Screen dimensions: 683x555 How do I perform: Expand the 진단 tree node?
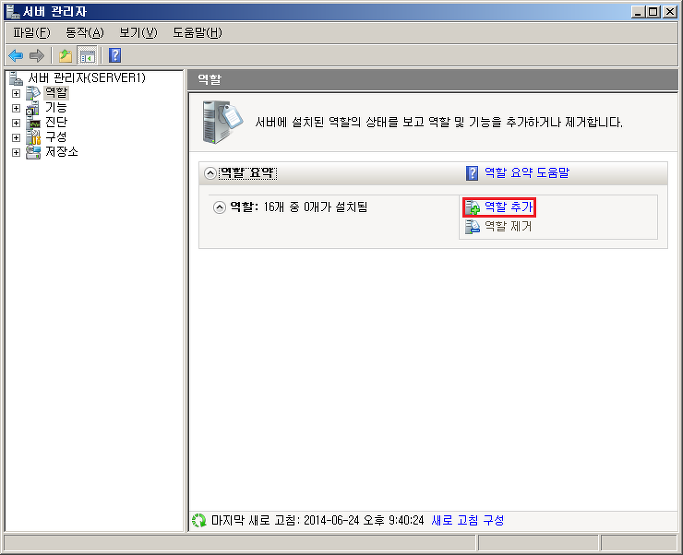tap(16, 123)
